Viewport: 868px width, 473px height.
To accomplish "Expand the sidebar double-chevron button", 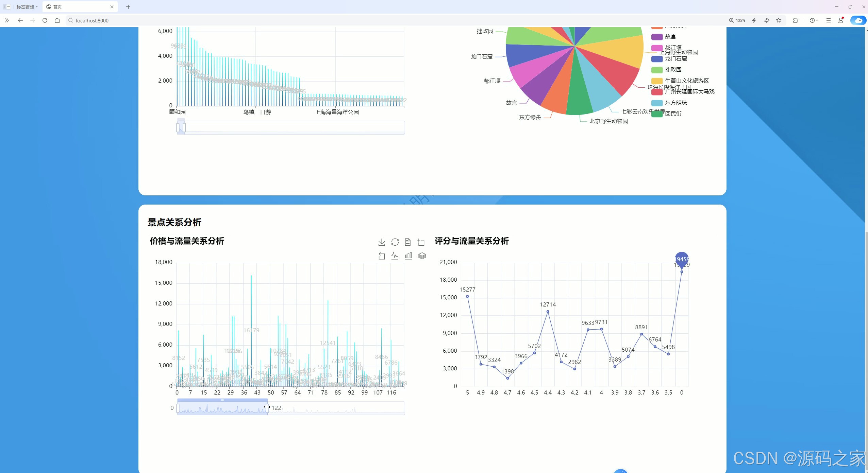I will [7, 20].
